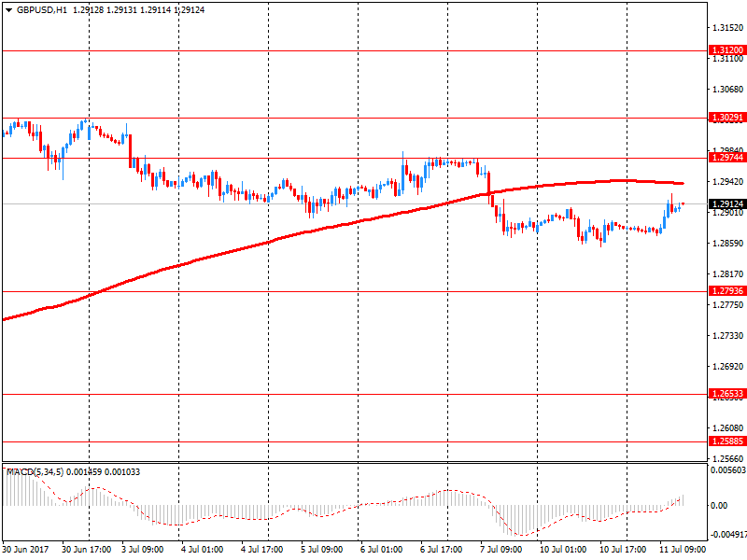
Task: Click the 1.30680 price axis value
Action: pos(727,90)
